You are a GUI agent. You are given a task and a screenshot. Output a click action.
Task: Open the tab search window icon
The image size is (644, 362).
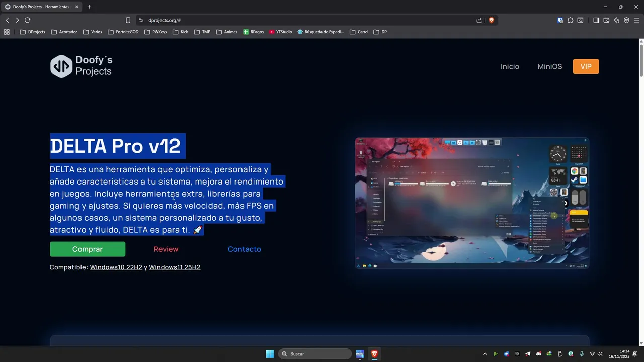click(580, 20)
